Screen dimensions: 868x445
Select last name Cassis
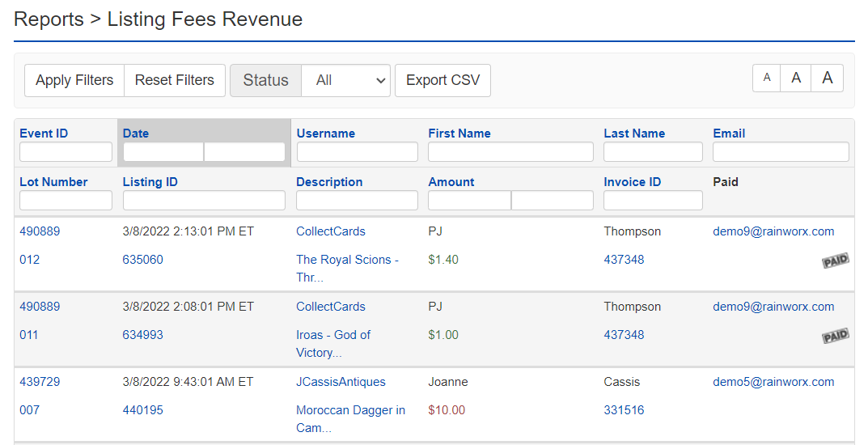[x=621, y=382]
